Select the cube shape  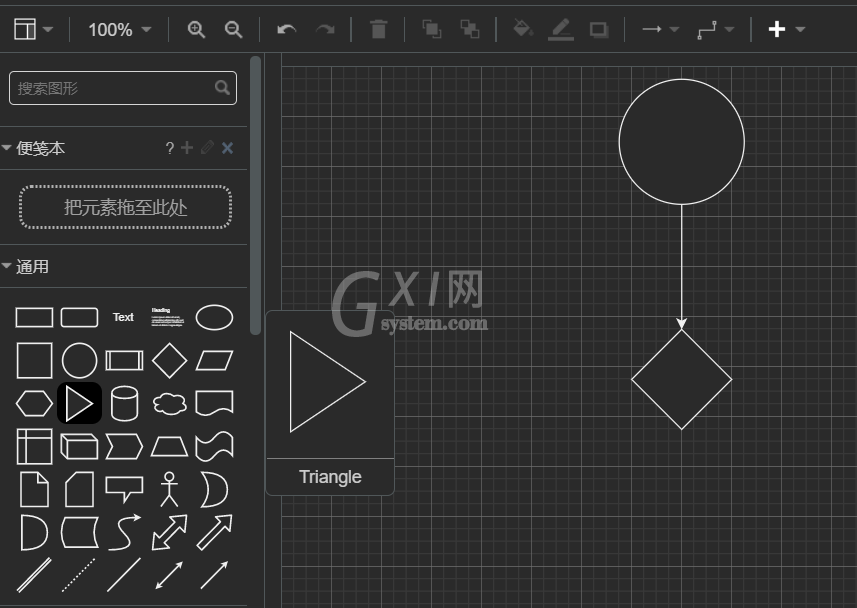click(x=79, y=447)
